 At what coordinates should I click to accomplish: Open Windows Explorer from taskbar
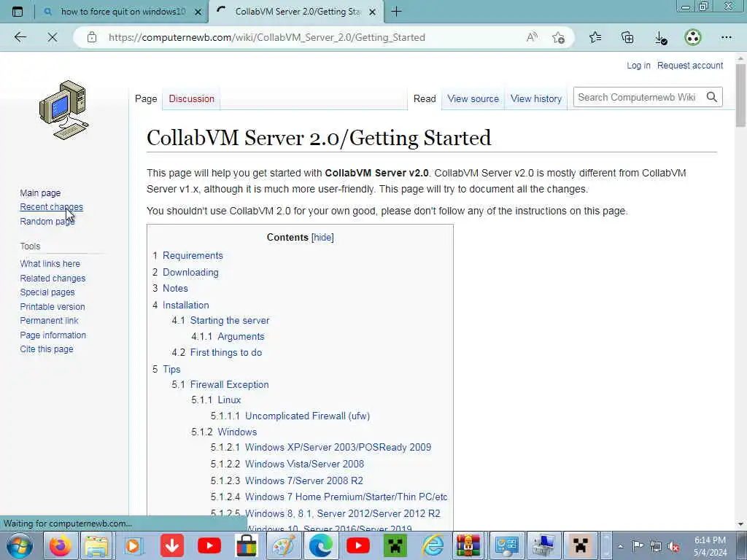coord(97,545)
